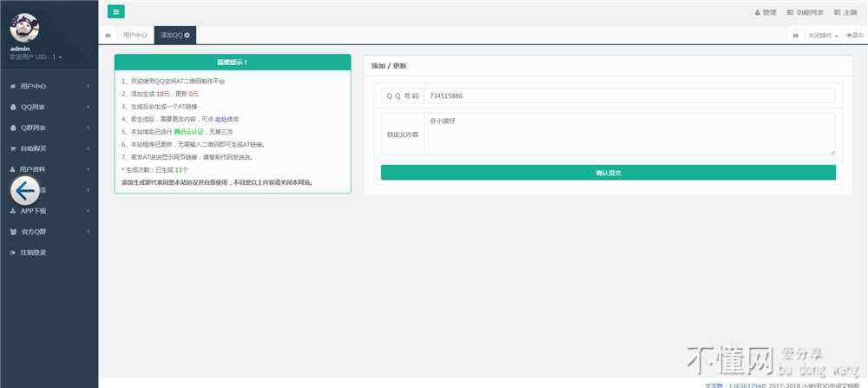This screenshot has height=388, width=868.
Task: Click the blue back arrow circle icon
Action: 26,189
